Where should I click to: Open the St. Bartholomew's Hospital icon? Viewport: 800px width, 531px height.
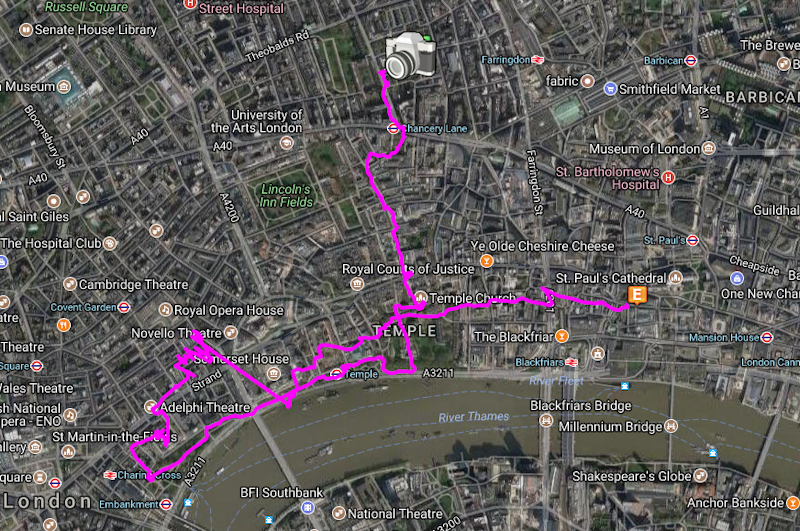tap(668, 178)
